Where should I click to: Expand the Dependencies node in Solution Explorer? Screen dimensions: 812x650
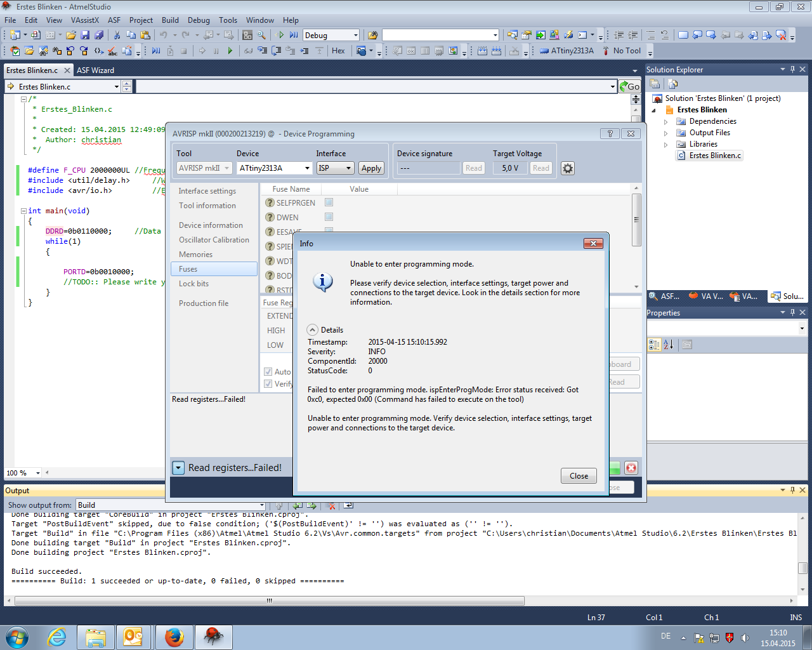[x=665, y=121]
